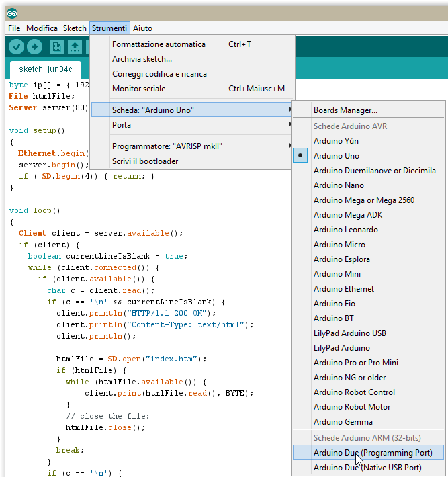This screenshot has height=477, width=448.
Task: Select Arduino Esplora board
Action: click(368, 259)
